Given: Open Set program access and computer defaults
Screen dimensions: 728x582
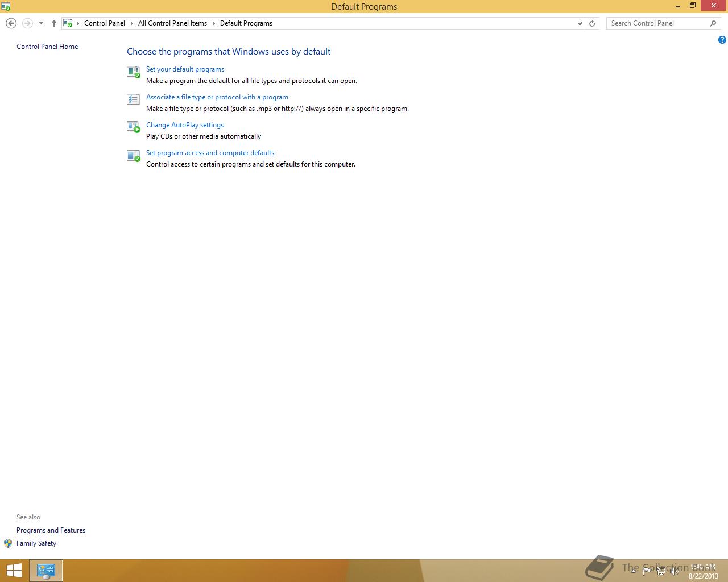Looking at the screenshot, I should [210, 153].
